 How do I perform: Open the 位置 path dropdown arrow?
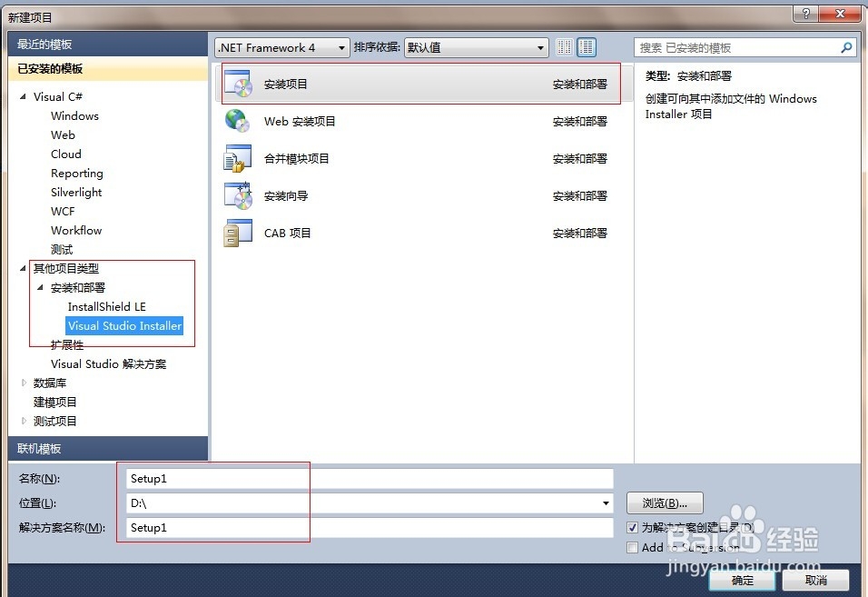(x=606, y=502)
